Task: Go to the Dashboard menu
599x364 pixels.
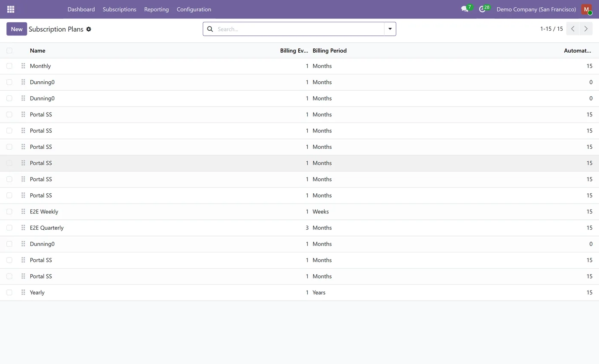Action: click(x=81, y=9)
